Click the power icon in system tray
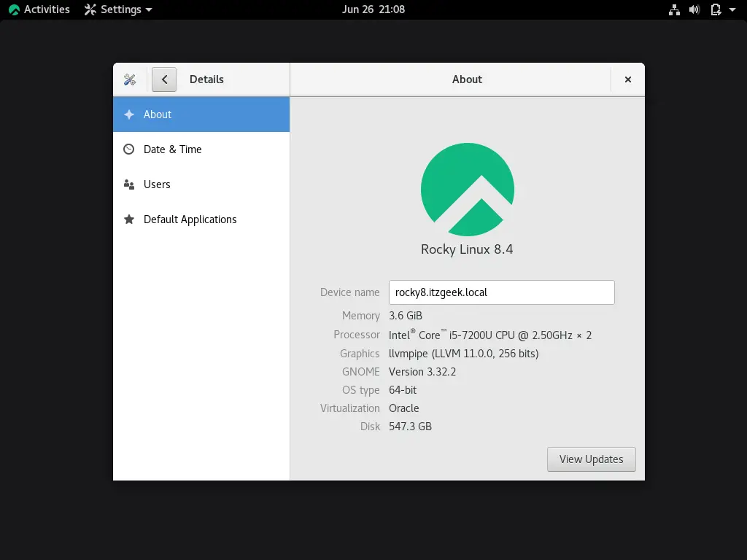The height and width of the screenshot is (560, 747). pos(716,9)
